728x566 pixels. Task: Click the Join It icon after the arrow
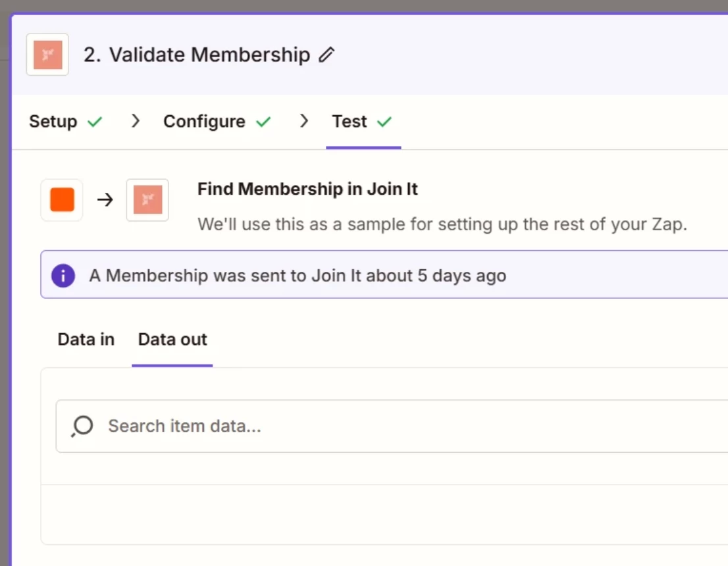pos(147,199)
